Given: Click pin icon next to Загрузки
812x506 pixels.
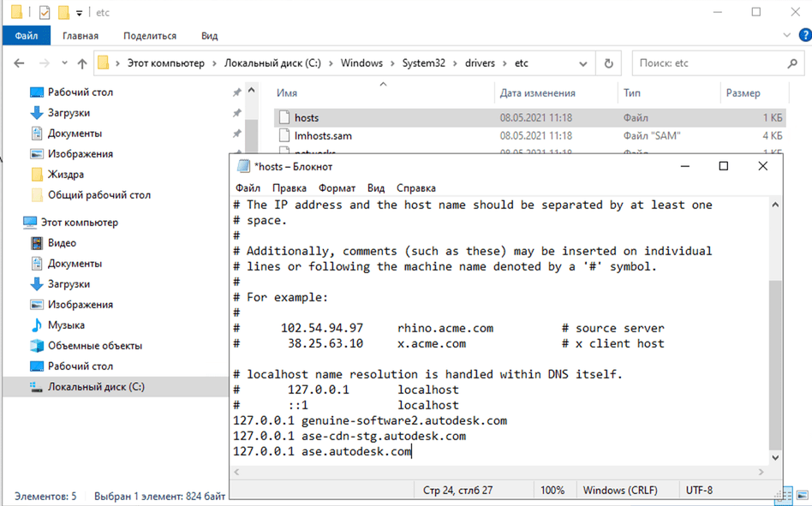Looking at the screenshot, I should [236, 113].
